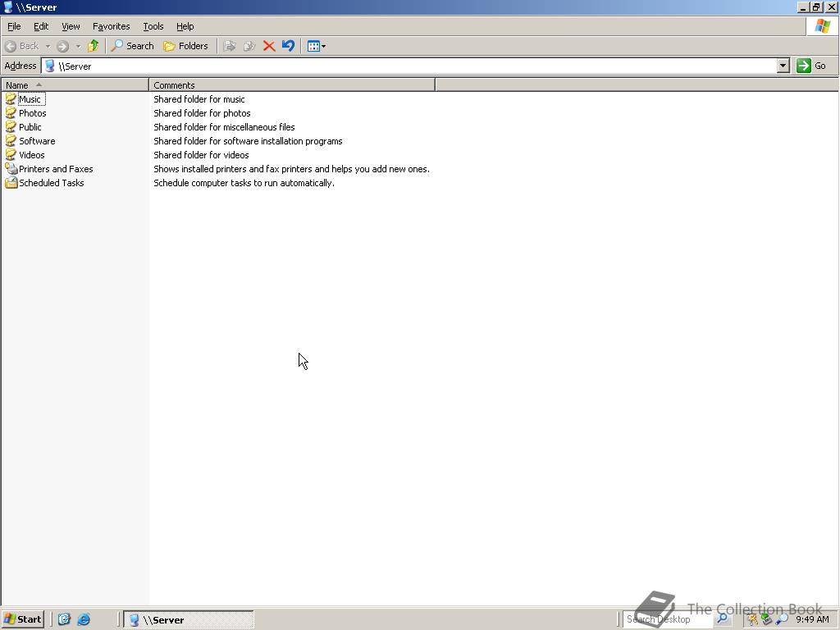This screenshot has width=840, height=630.
Task: Open the Help menu
Action: click(x=185, y=26)
